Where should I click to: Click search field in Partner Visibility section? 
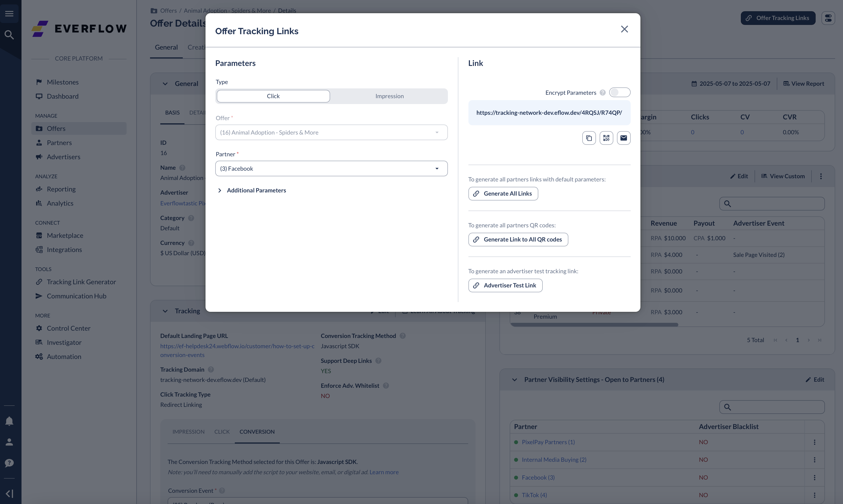point(772,407)
